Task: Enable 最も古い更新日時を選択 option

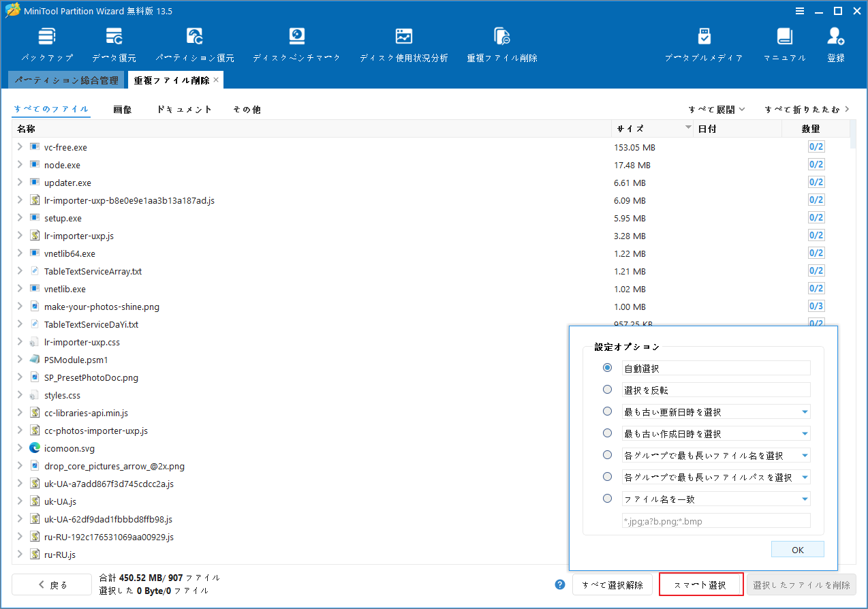Action: coord(607,411)
